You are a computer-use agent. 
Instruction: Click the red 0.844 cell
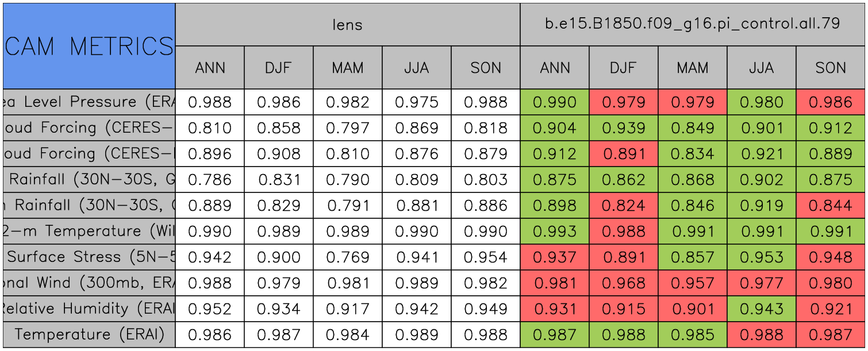point(830,206)
